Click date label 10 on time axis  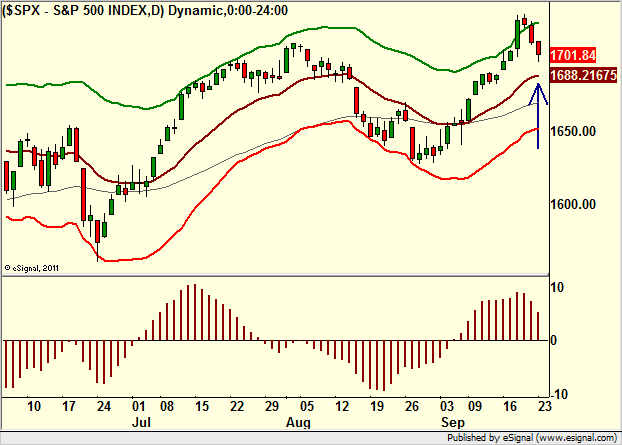pyautogui.click(x=34, y=407)
